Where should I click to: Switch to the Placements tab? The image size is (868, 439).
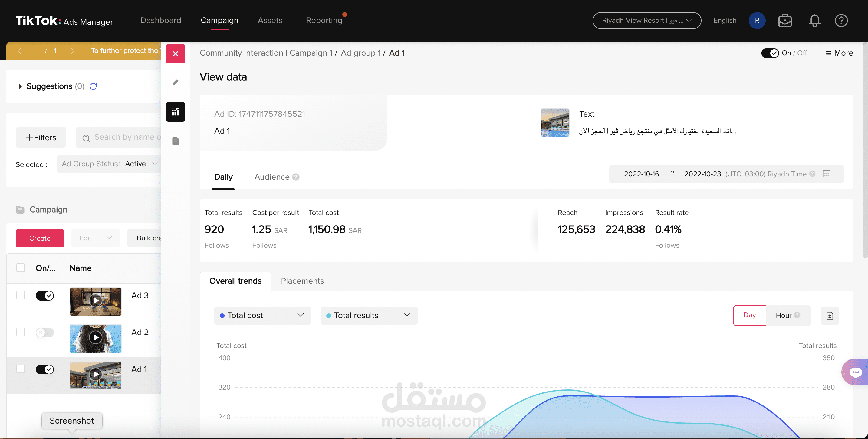pos(302,281)
